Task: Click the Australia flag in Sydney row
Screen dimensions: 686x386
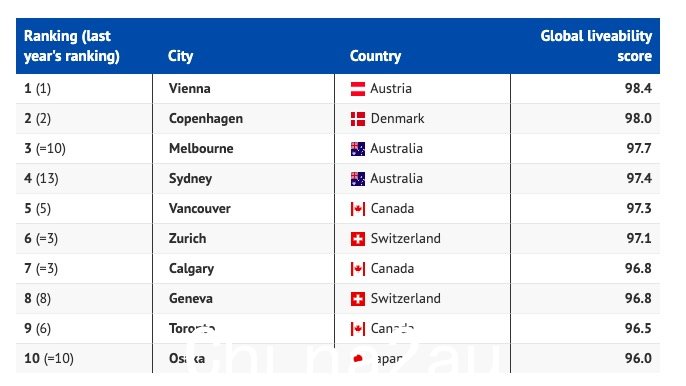Action: click(x=357, y=179)
